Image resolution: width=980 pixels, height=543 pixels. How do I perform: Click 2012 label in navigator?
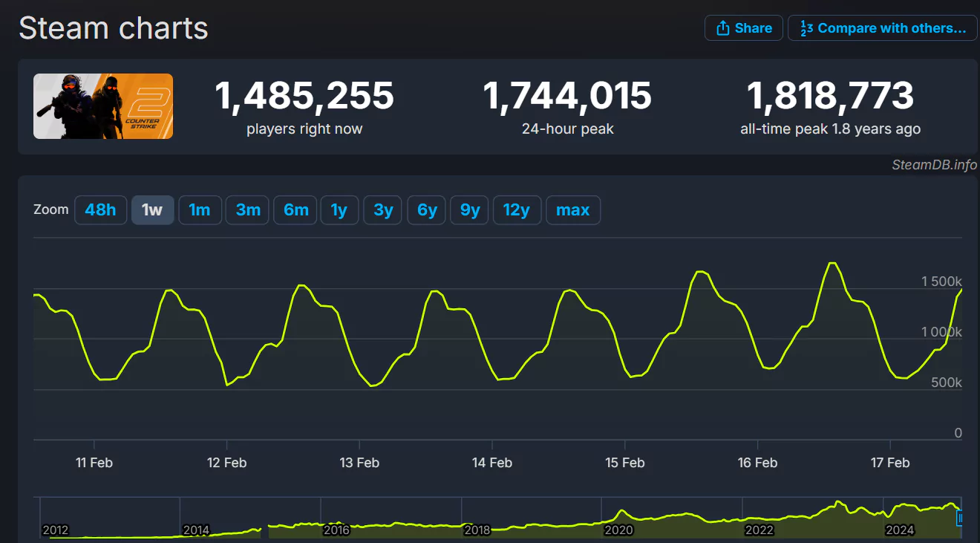click(x=56, y=530)
